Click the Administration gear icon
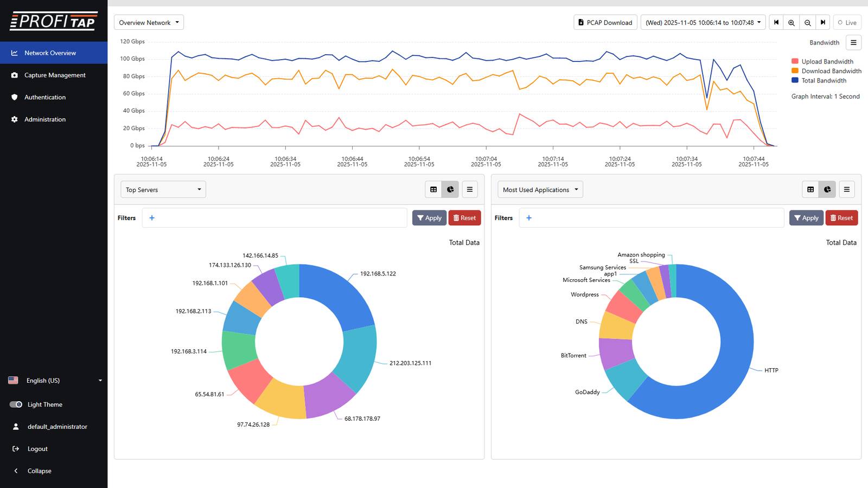Screen dimensions: 868x488 pyautogui.click(x=14, y=119)
